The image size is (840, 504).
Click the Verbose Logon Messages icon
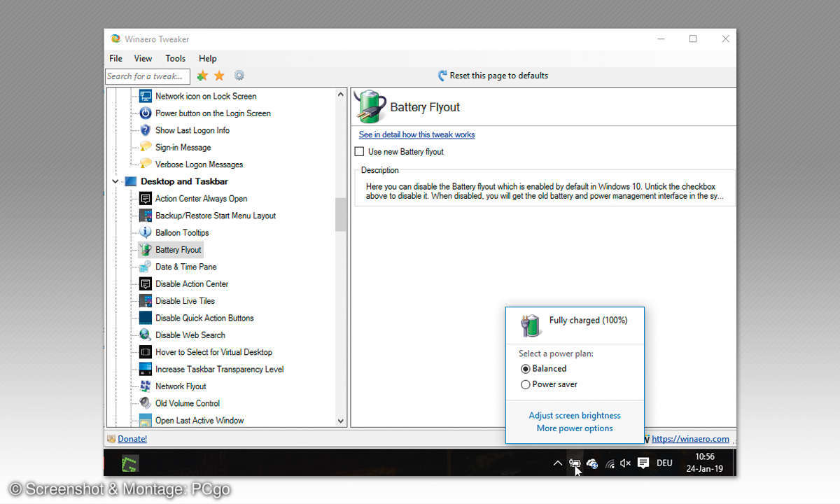[145, 164]
